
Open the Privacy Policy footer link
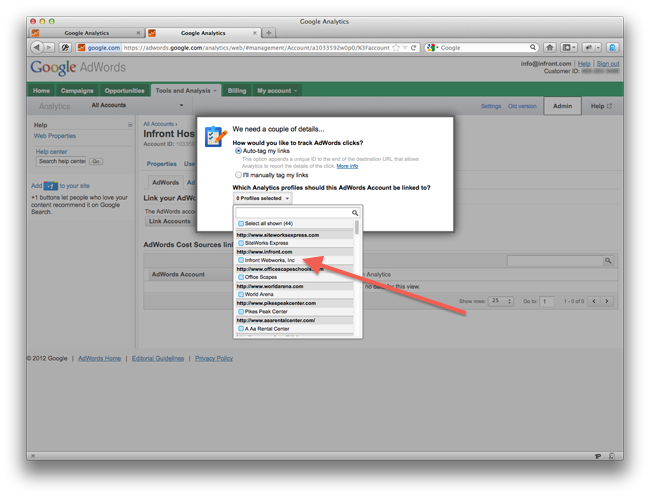[214, 358]
